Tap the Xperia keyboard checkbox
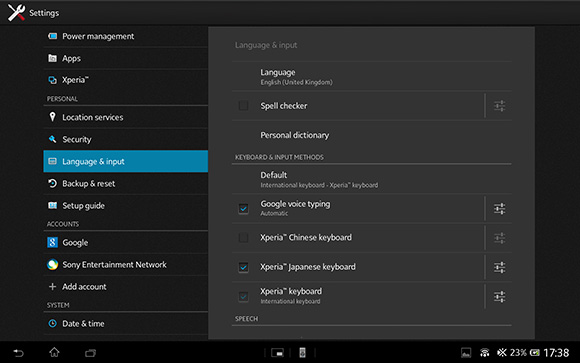The image size is (580, 363). click(x=243, y=296)
